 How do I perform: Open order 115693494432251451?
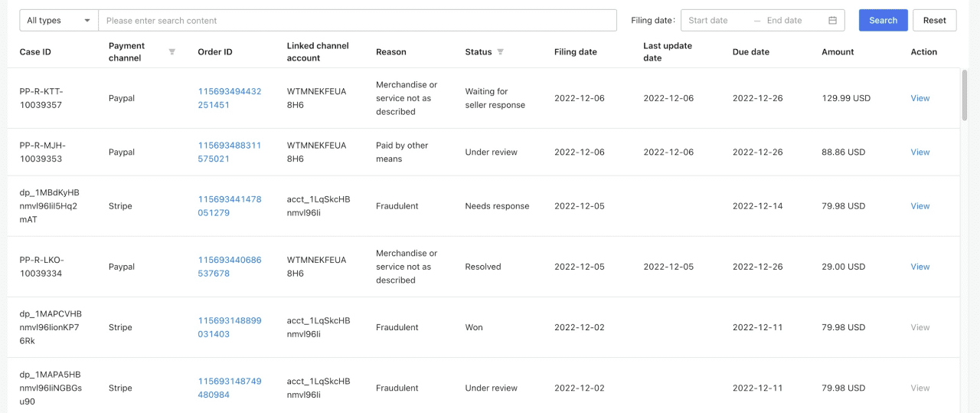coord(230,98)
